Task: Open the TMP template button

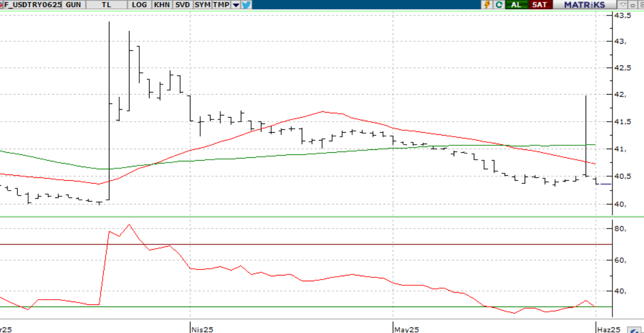Action: (221, 5)
